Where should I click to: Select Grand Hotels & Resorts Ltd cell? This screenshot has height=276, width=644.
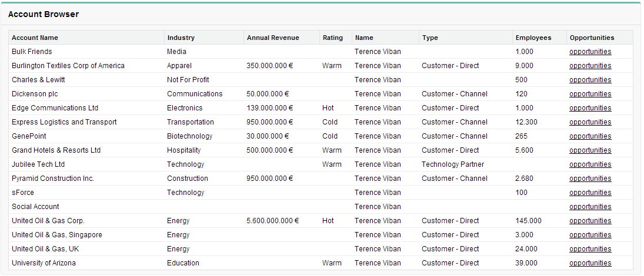[56, 150]
